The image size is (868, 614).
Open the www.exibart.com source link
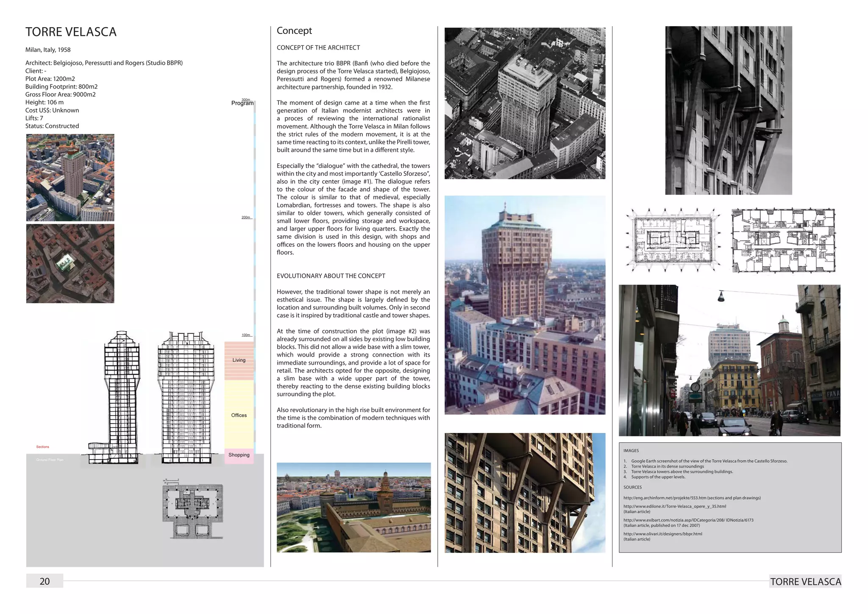pyautogui.click(x=688, y=520)
